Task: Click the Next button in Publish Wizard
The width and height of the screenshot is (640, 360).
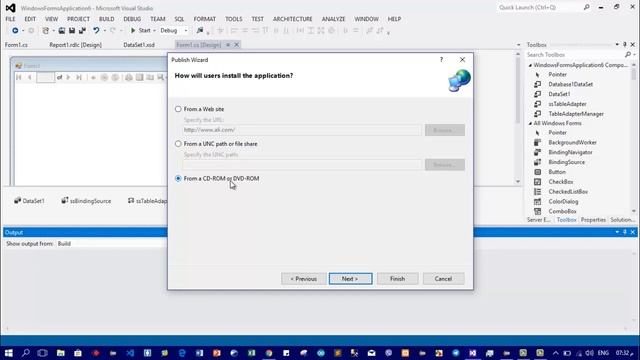Action: 351,279
